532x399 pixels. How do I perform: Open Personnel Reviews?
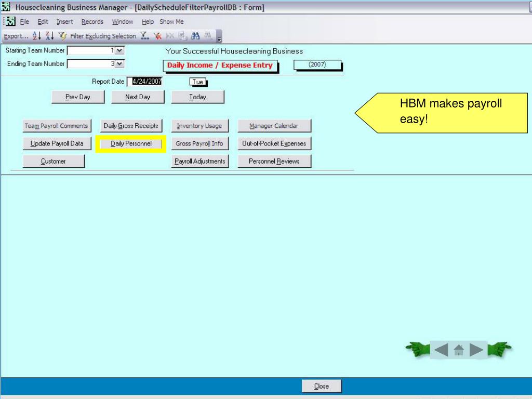(274, 161)
